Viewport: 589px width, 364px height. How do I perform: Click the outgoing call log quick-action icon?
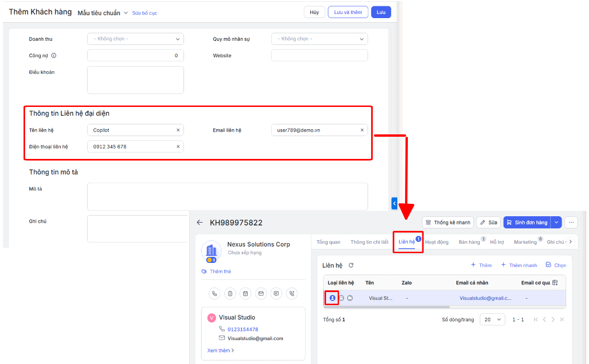point(292,294)
